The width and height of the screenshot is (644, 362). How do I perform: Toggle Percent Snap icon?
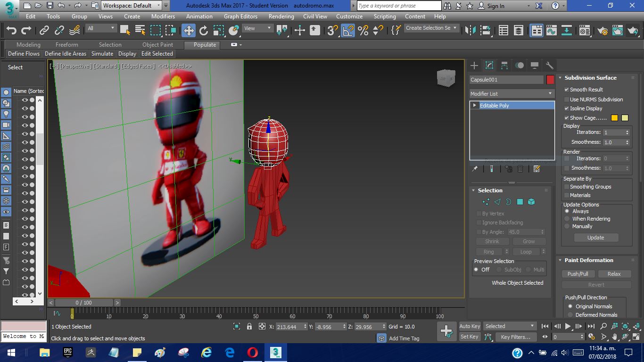click(x=363, y=31)
